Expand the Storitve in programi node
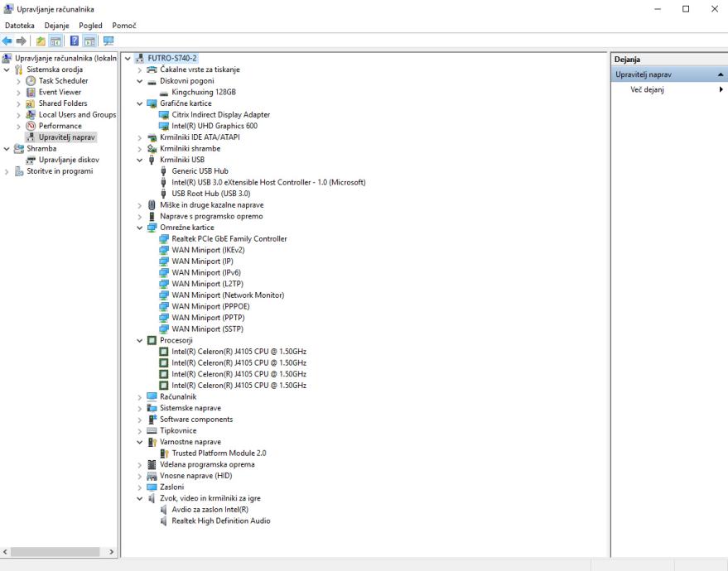Screen dimensions: 728x571 pyautogui.click(x=7, y=171)
